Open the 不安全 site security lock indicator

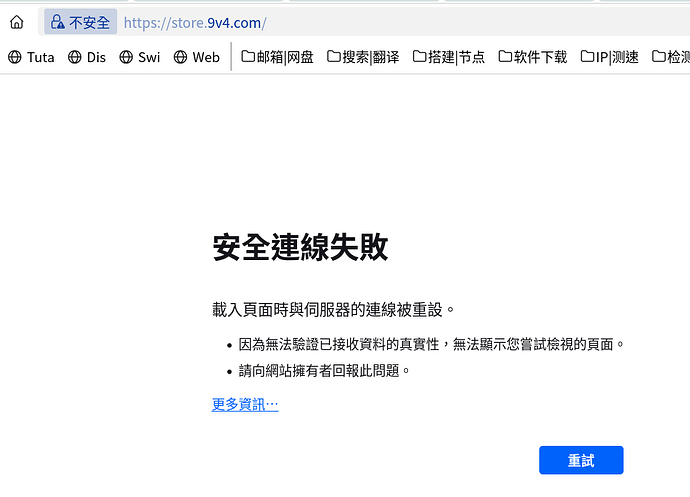click(81, 22)
